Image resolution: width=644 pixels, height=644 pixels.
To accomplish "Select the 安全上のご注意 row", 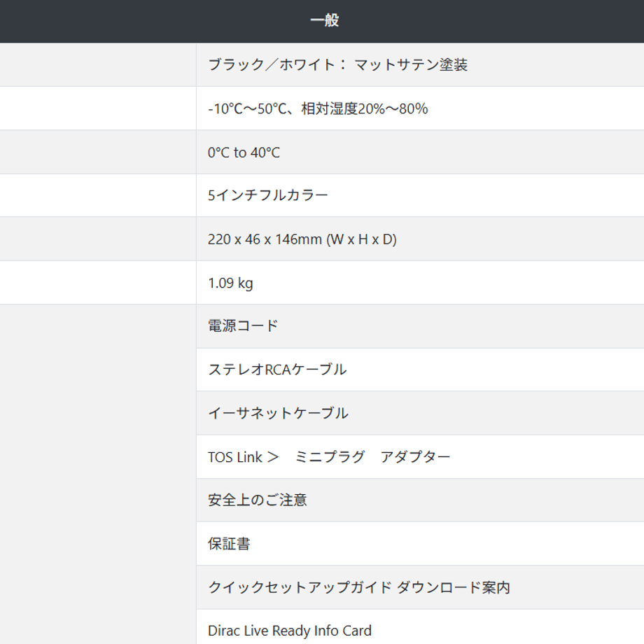I will (x=420, y=500).
